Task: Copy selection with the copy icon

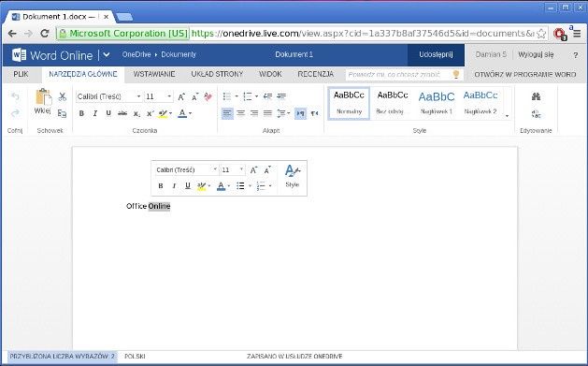Action: pos(63,113)
